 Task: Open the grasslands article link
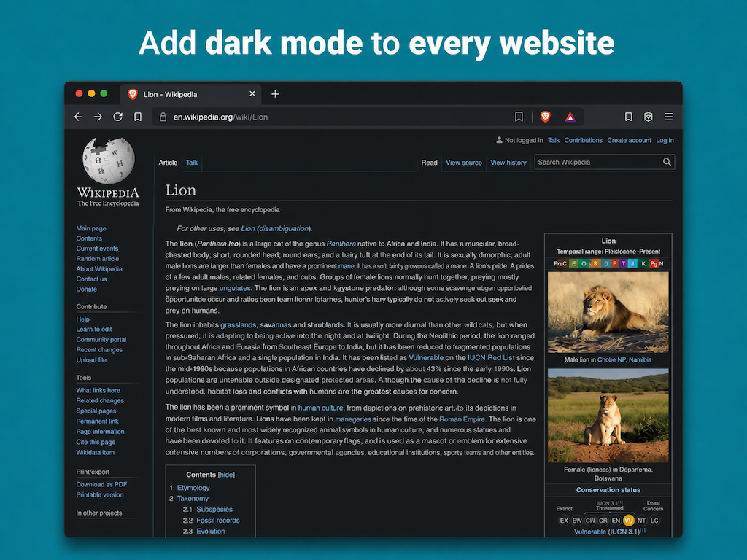pos(239,324)
